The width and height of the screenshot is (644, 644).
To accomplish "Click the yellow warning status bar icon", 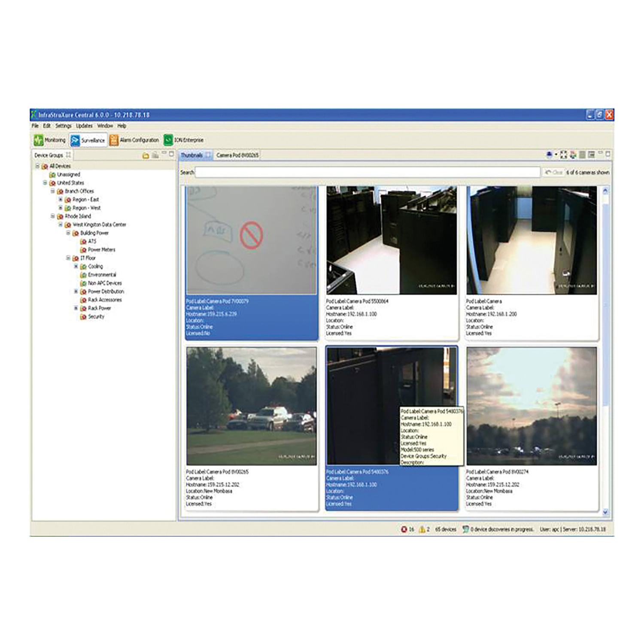I will [422, 529].
